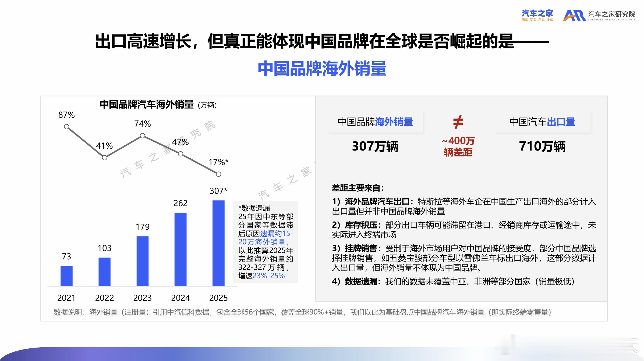Click the 87% line chart marker
The image size is (644, 361).
pyautogui.click(x=67, y=127)
